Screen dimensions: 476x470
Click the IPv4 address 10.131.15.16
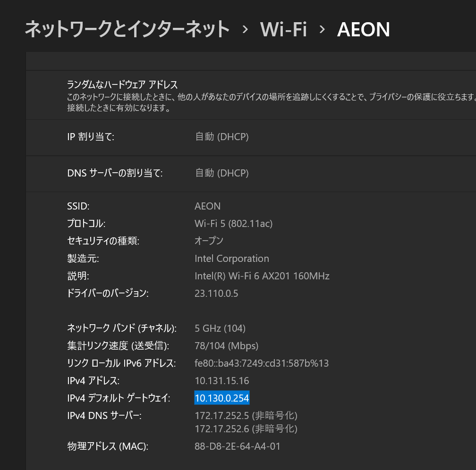tap(221, 380)
